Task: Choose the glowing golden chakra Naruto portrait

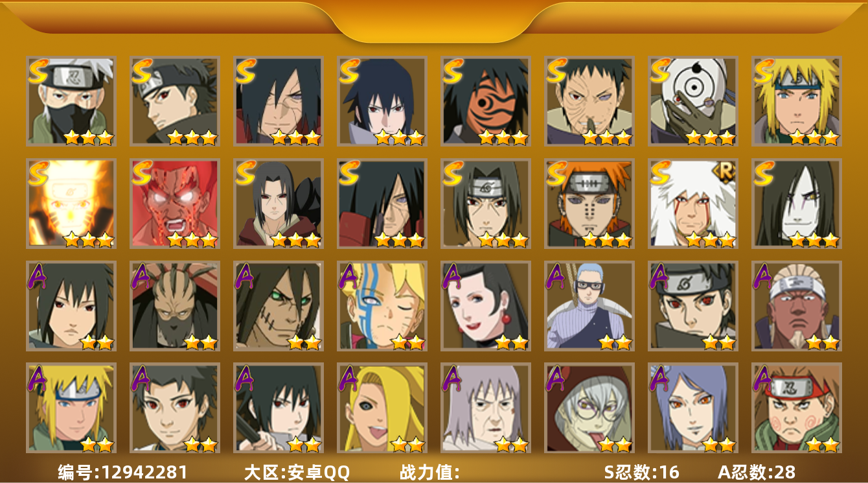Action: coord(71,204)
